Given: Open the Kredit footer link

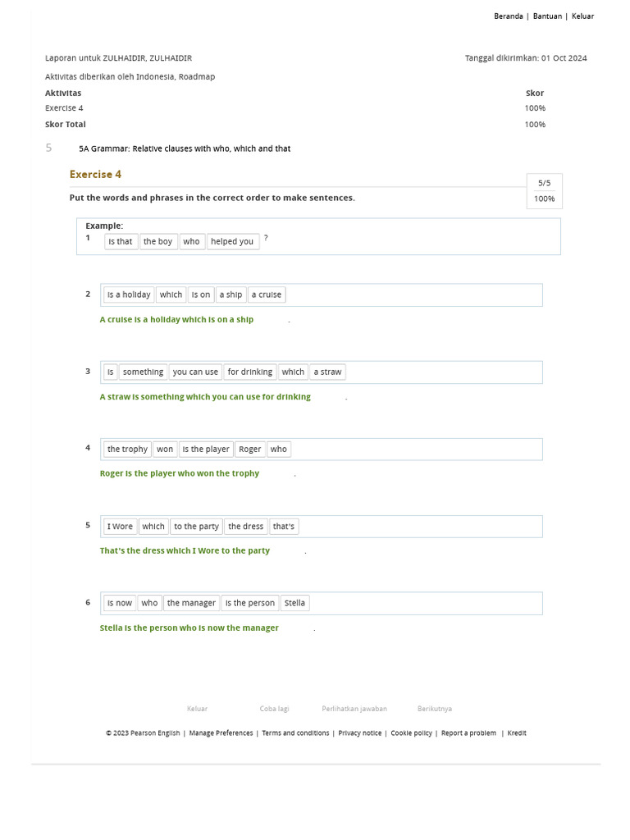Looking at the screenshot, I should (517, 733).
